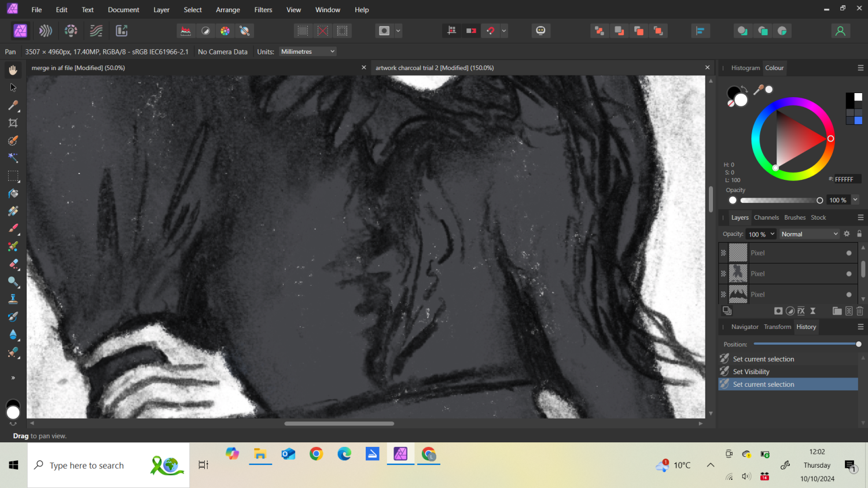Activate the Colour Picker tool

13,105
